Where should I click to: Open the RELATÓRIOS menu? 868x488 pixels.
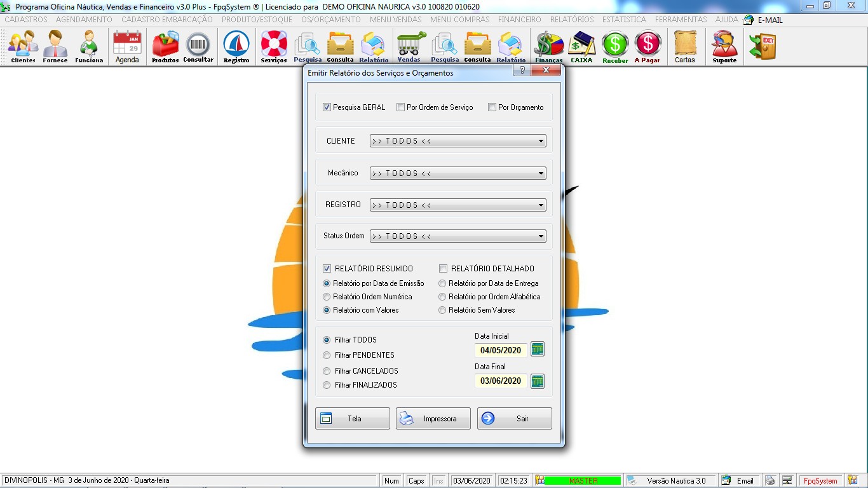tap(572, 20)
